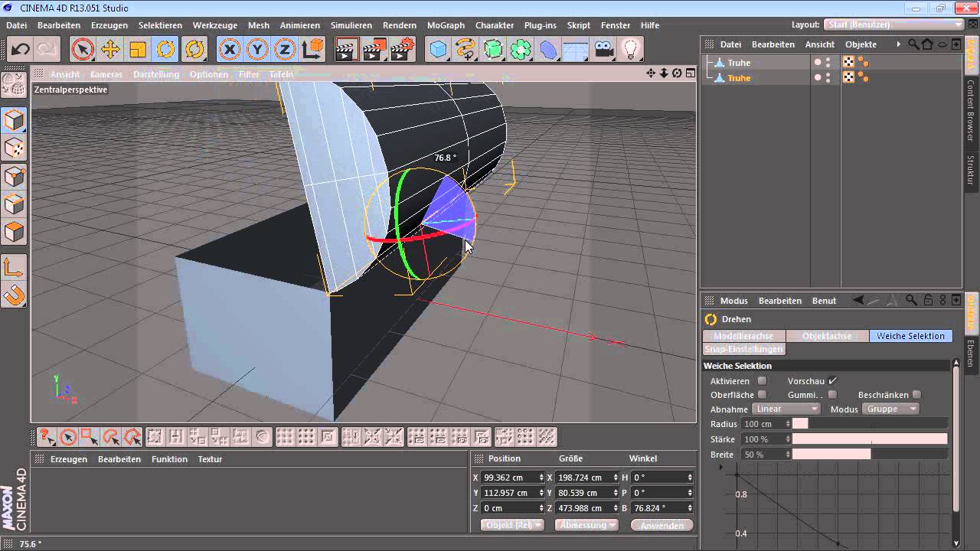Select the Live Selection cursor tool
The image size is (980, 551).
[83, 51]
